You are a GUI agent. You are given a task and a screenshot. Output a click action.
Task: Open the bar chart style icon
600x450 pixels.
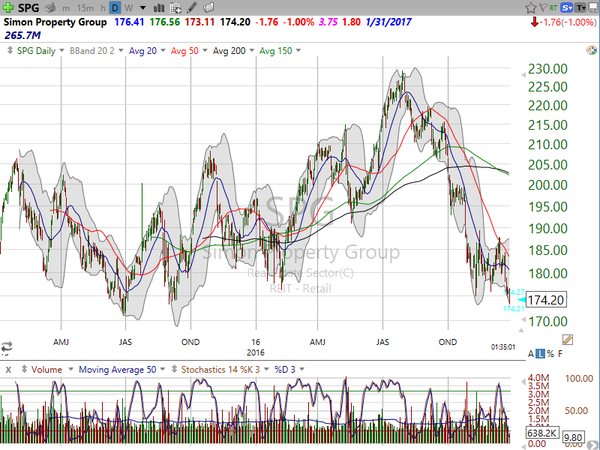[159, 8]
